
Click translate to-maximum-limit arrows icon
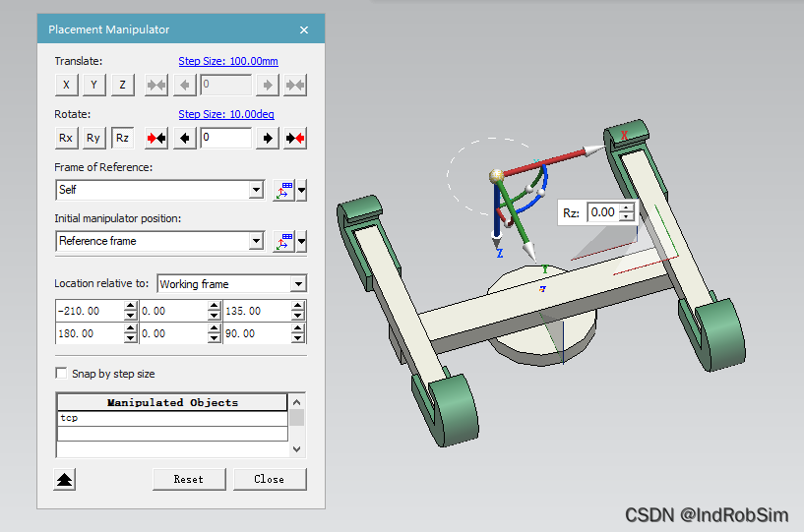click(x=295, y=85)
